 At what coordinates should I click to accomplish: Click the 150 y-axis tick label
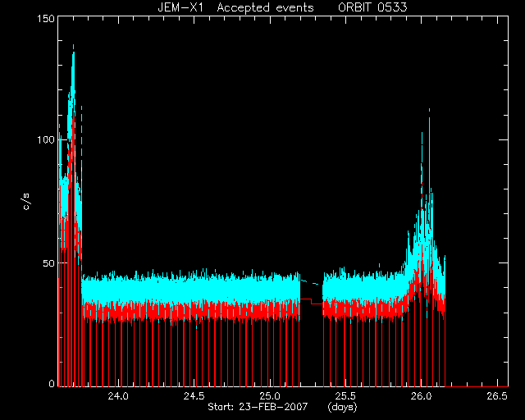[46, 18]
